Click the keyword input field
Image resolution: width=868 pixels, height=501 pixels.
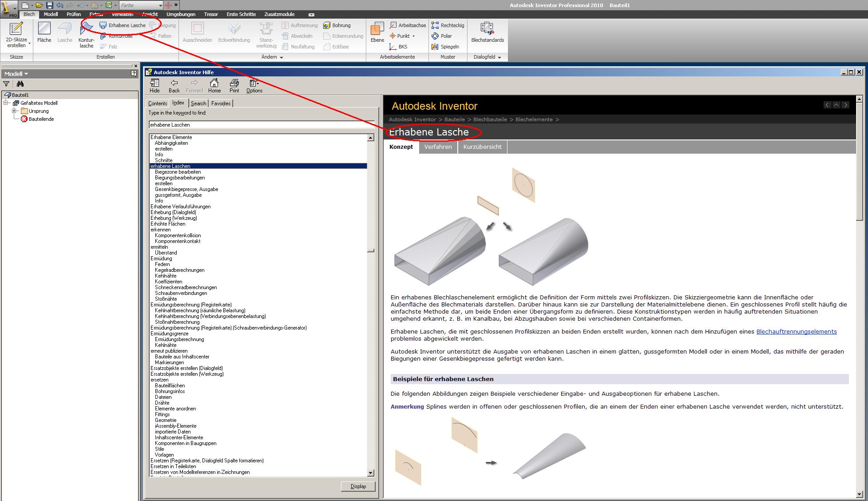coord(261,125)
